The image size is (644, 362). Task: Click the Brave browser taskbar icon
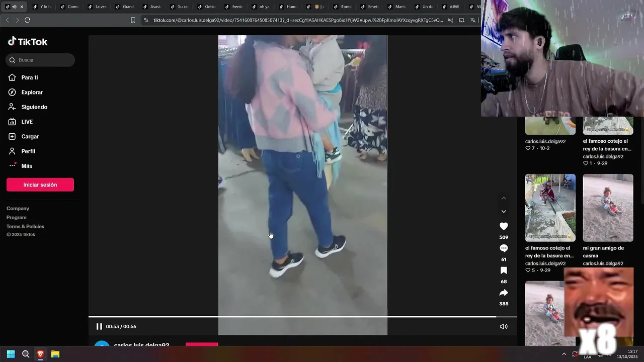pos(41,354)
